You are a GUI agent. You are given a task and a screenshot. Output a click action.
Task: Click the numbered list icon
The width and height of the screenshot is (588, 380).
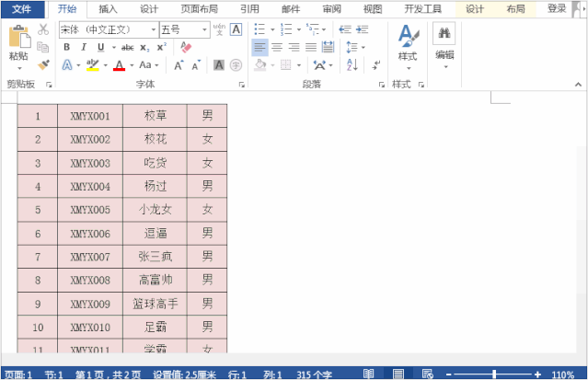pos(286,29)
